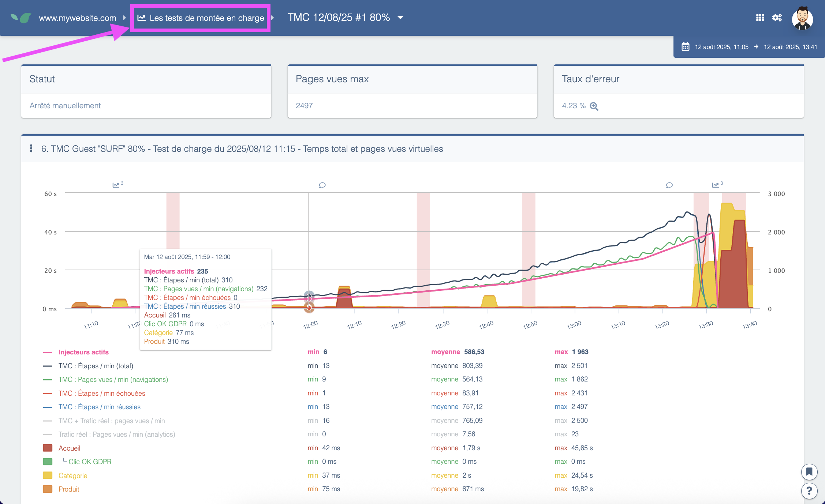Screen dimensions: 825x504
Task: Expand arrow after Les tests de montée
Action: coord(273,18)
